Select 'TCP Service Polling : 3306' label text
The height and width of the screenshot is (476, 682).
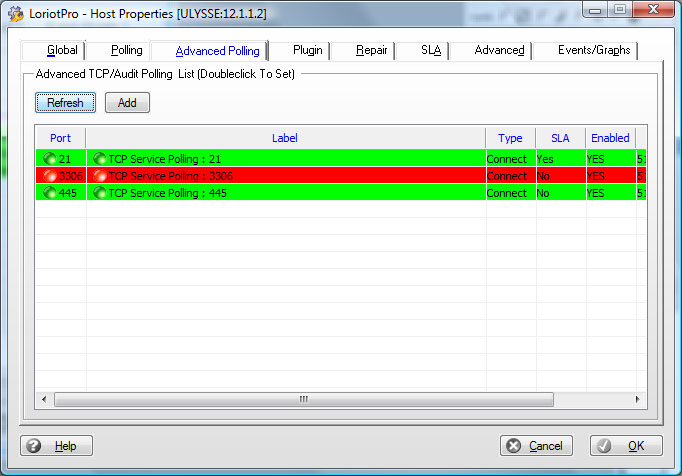tap(170, 176)
